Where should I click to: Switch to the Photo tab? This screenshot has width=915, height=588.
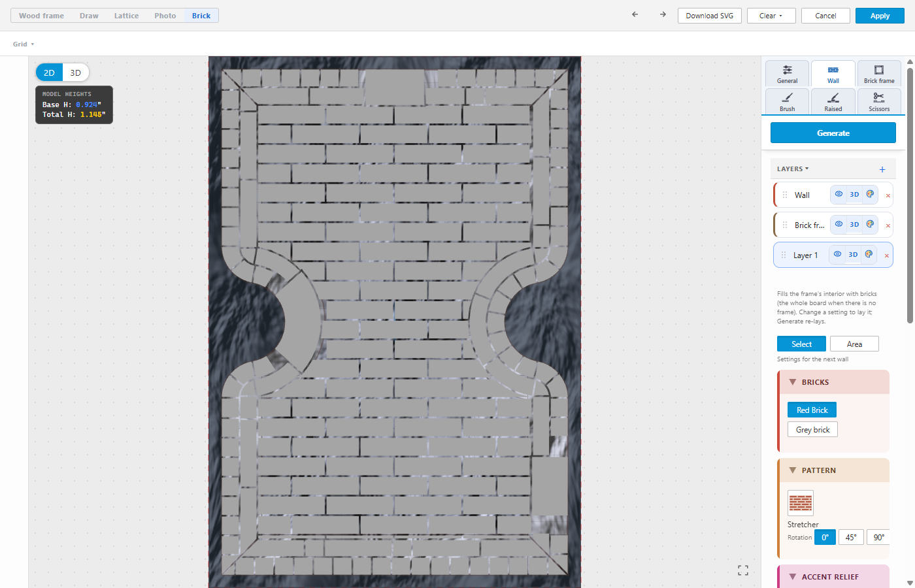(x=165, y=16)
